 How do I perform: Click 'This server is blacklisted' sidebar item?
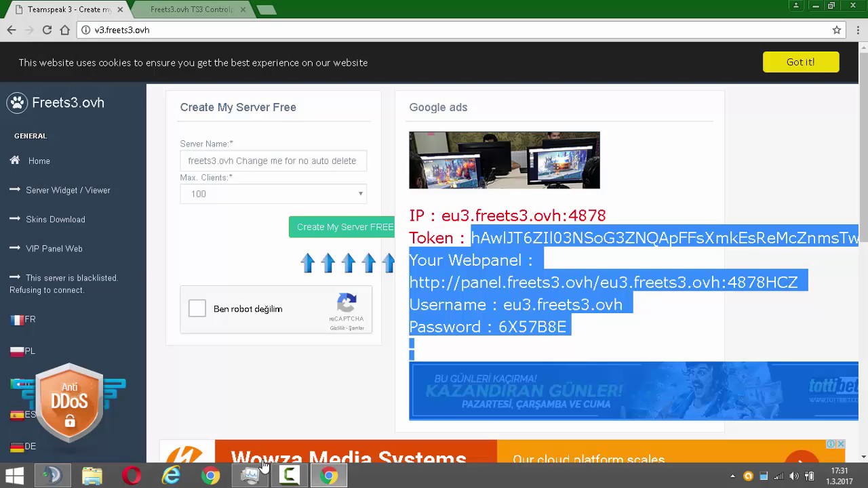(64, 284)
